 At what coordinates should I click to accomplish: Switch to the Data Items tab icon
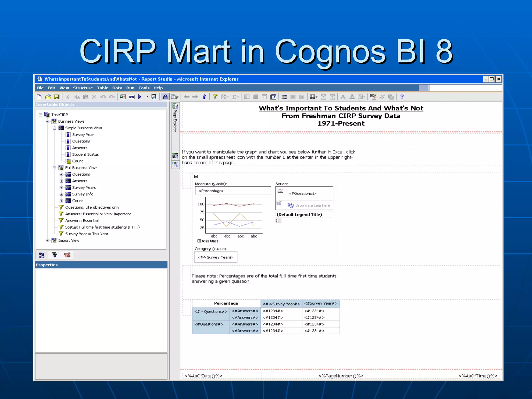coord(55,255)
